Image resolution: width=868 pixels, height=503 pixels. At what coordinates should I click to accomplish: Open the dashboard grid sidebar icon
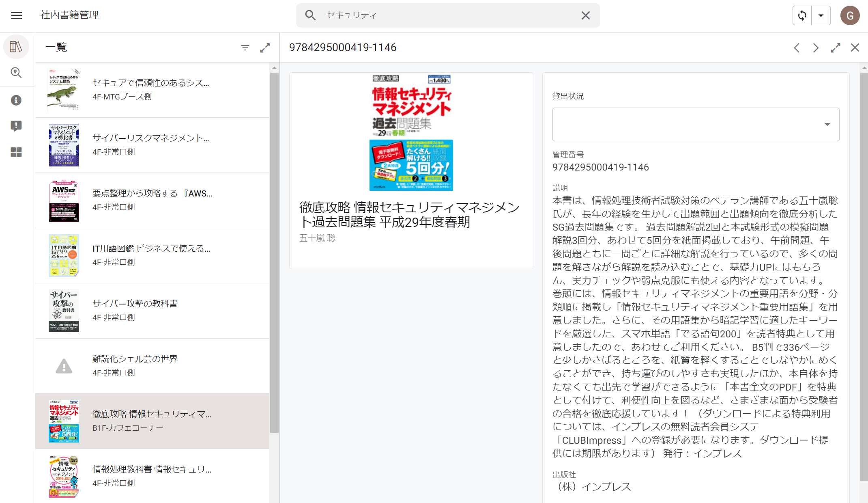[16, 152]
